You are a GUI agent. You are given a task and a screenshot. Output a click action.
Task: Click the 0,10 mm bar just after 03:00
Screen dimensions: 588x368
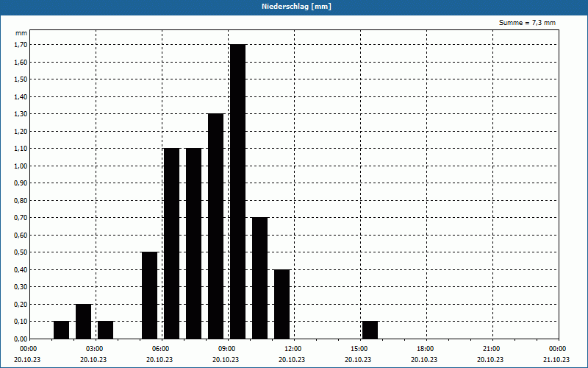[105, 330]
